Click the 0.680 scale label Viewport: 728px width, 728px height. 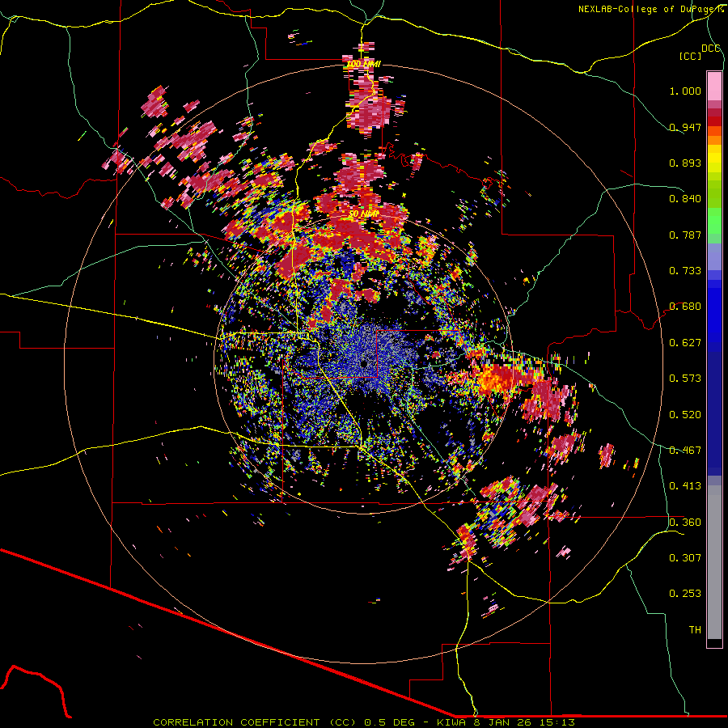coord(685,307)
